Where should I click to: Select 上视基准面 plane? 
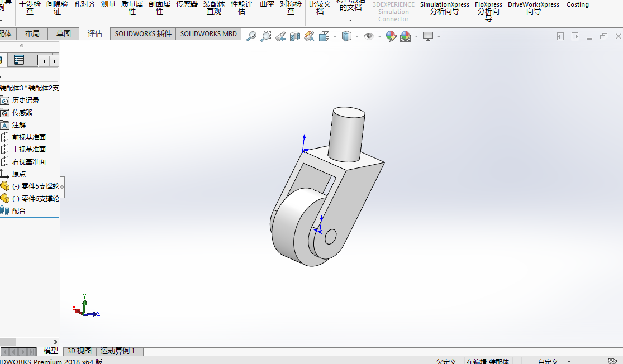28,150
